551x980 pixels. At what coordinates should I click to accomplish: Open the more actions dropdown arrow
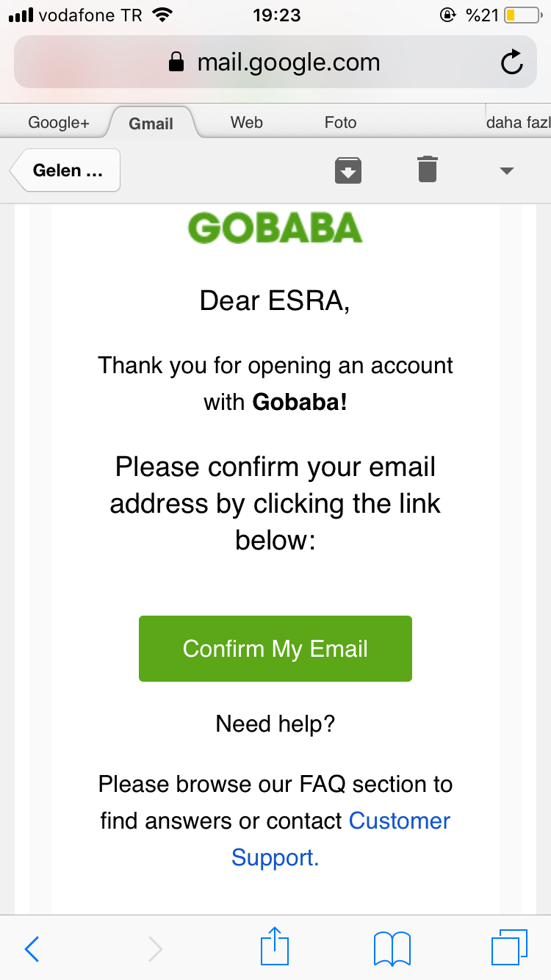[506, 171]
